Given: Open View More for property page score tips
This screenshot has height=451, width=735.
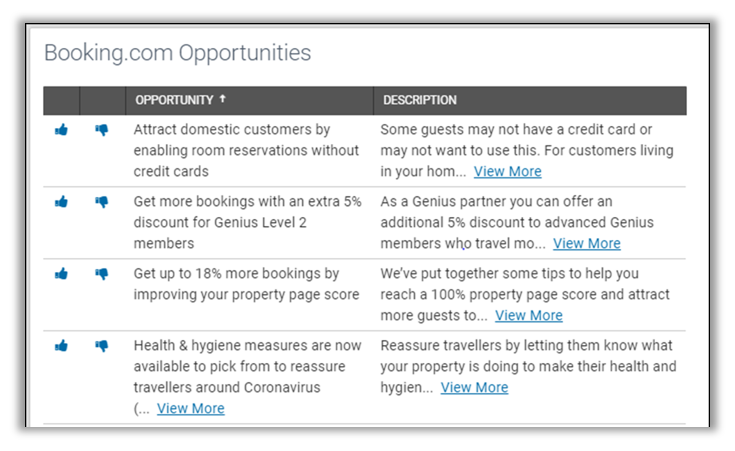Looking at the screenshot, I should coord(528,315).
